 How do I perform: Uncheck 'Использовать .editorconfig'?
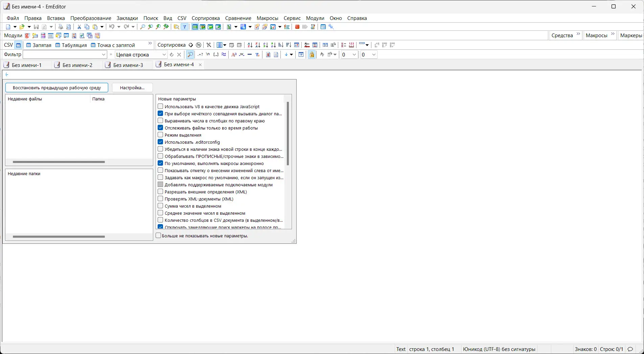click(x=160, y=142)
